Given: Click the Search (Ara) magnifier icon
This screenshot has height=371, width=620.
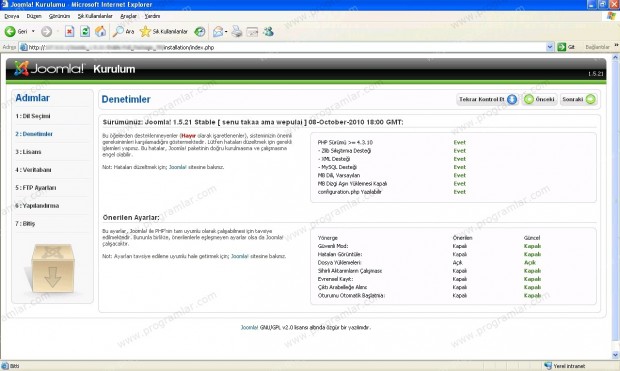Looking at the screenshot, I should coord(118,31).
